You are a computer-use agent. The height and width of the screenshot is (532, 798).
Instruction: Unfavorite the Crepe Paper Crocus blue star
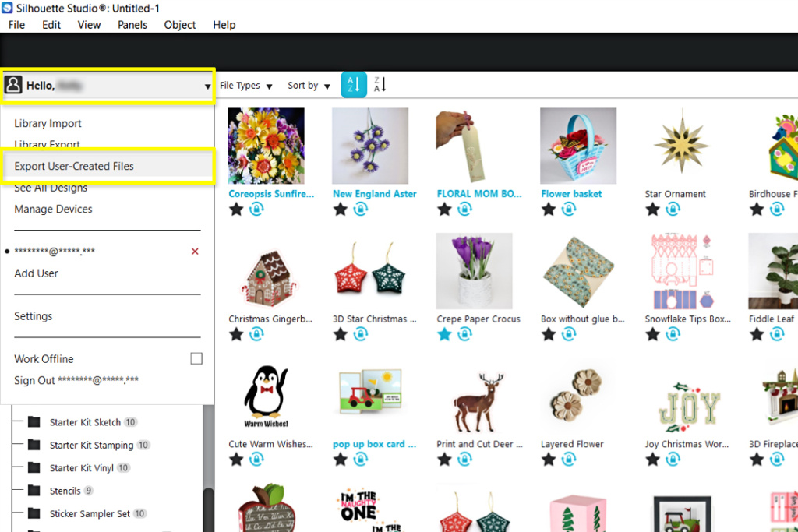pyautogui.click(x=444, y=334)
